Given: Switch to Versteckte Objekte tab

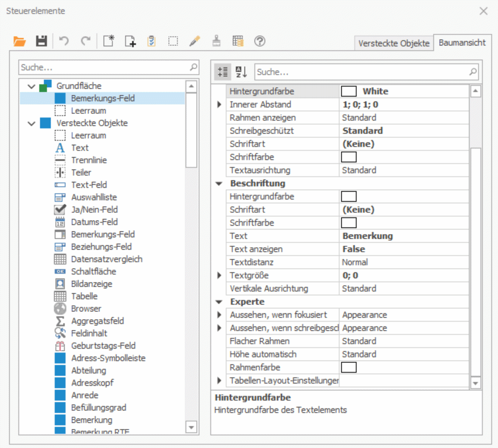Looking at the screenshot, I should pyautogui.click(x=394, y=43).
